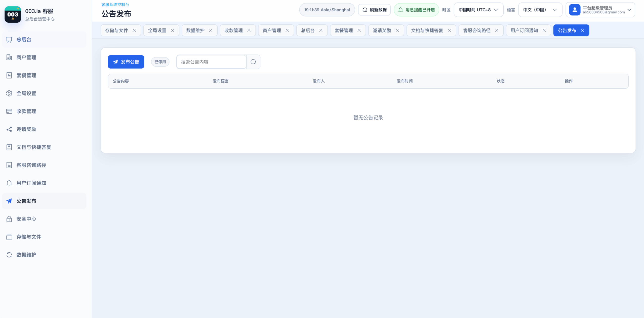The width and height of the screenshot is (644, 318).
Task: Toggle 消息提醒已开启 notification reminder
Action: 416,10
